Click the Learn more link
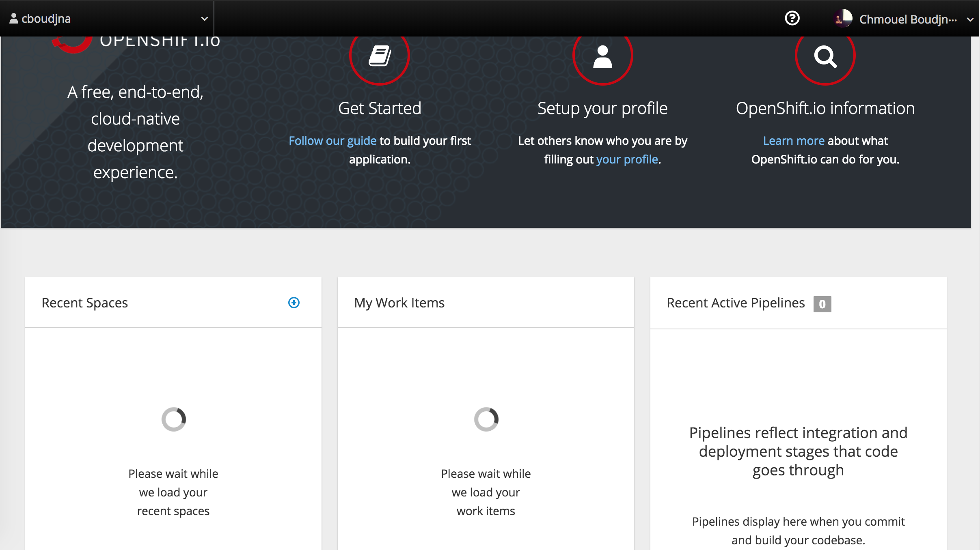The width and height of the screenshot is (980, 550). [x=793, y=141]
